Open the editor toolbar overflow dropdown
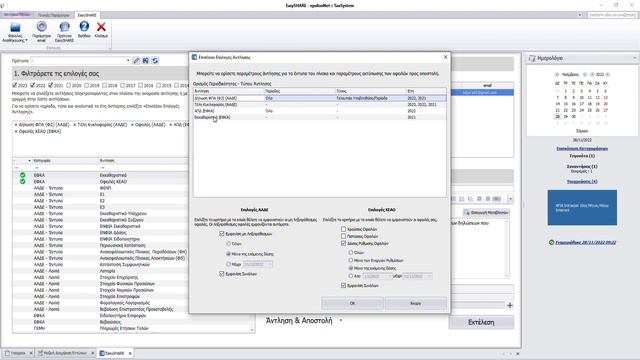The width and height of the screenshot is (640, 360). [x=510, y=199]
